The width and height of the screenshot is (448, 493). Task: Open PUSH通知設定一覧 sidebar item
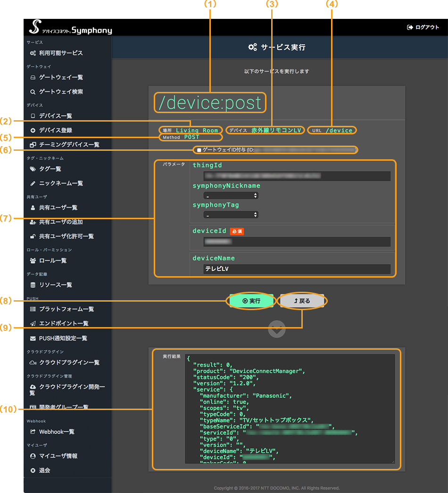click(x=63, y=338)
